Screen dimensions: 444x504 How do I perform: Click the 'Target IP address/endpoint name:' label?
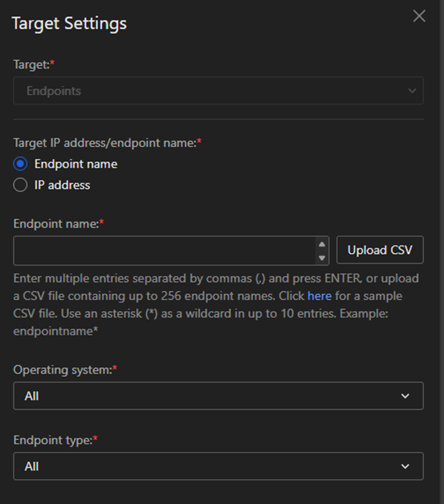(105, 143)
